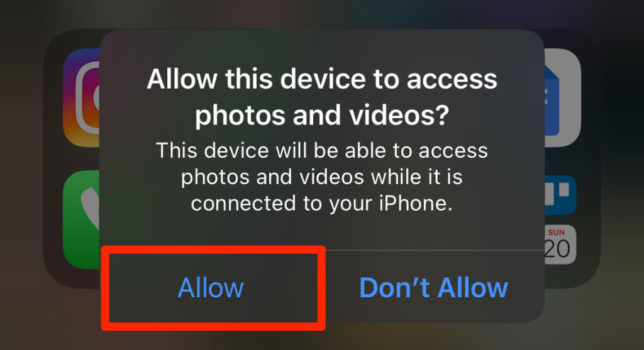This screenshot has width=644, height=350.
Task: Click the SUN label on Calendar icon
Action: pyautogui.click(x=556, y=232)
